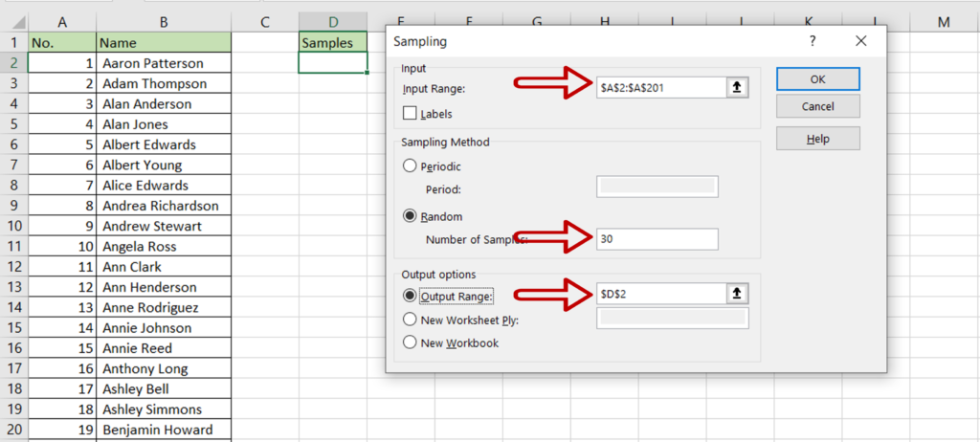Select cell Anne Rodriguez
The image size is (980, 442).
(164, 308)
